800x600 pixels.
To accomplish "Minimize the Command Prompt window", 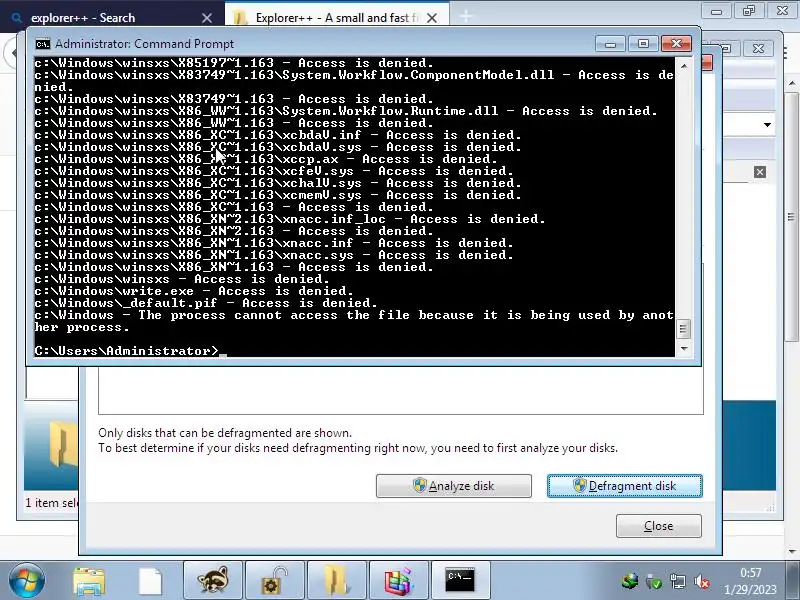I will pos(610,44).
